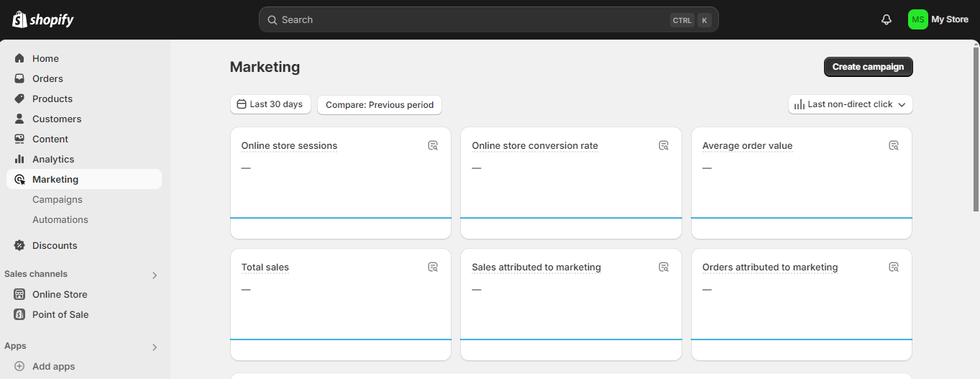This screenshot has height=379, width=980.
Task: Open report icon on Average order value card
Action: (894, 145)
